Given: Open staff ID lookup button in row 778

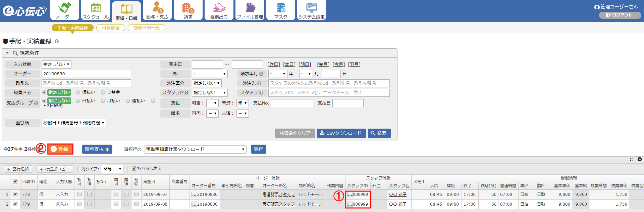Looking at the screenshot, I should coord(350,195).
